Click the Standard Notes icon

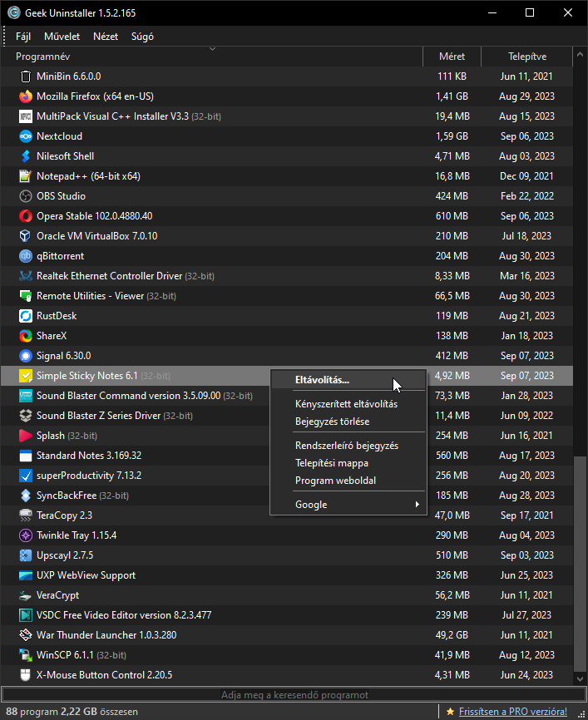pyautogui.click(x=26, y=456)
